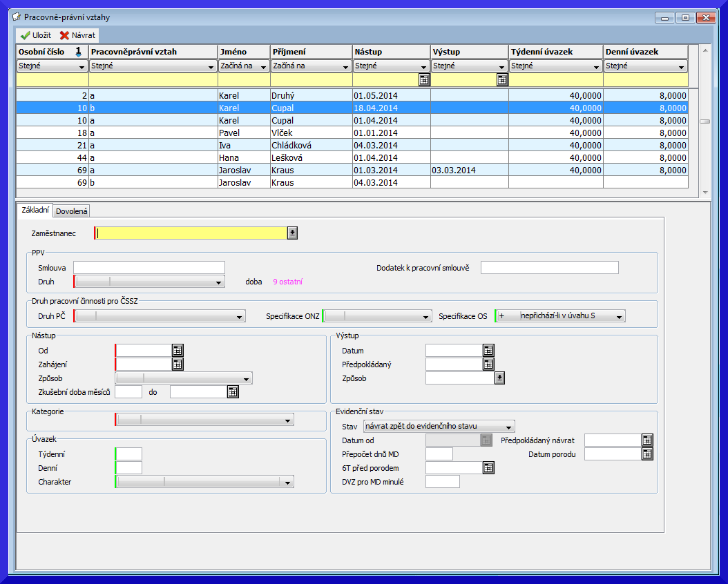Viewport: 728px width, 584px height.
Task: Expand the Druh contract type dropdown
Action: pyautogui.click(x=219, y=282)
